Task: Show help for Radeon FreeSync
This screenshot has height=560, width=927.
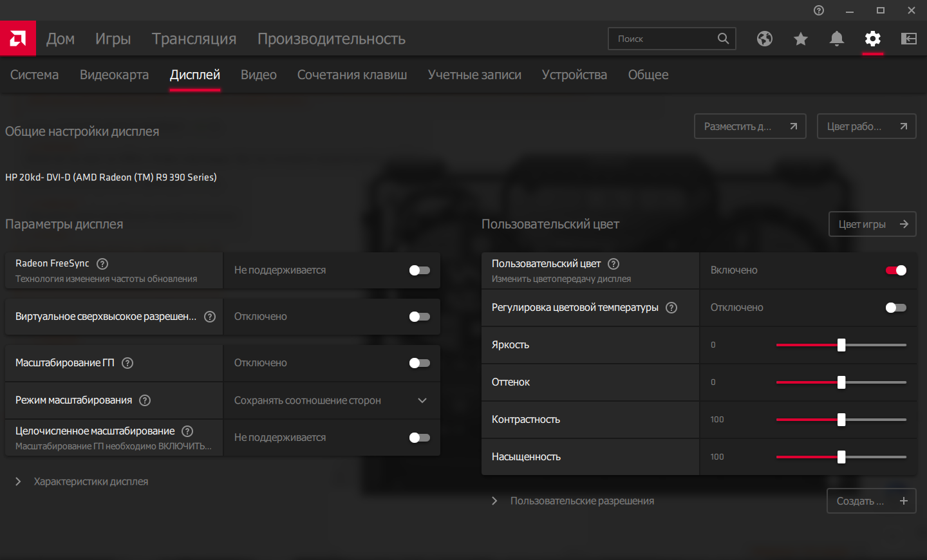Action: [102, 263]
